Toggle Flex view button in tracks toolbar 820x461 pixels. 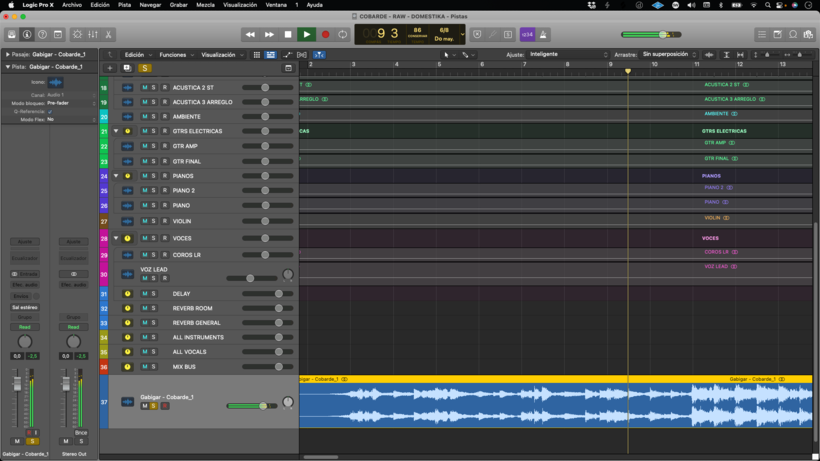302,55
